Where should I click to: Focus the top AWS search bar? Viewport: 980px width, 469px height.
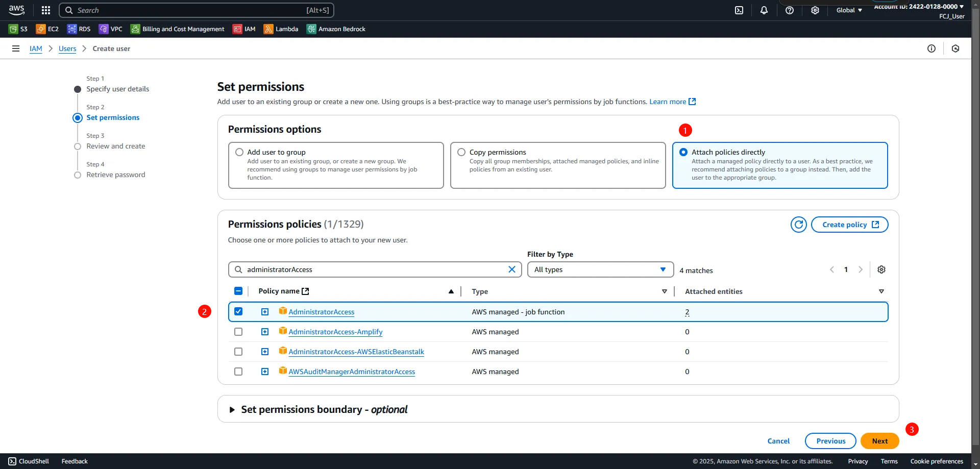point(197,10)
